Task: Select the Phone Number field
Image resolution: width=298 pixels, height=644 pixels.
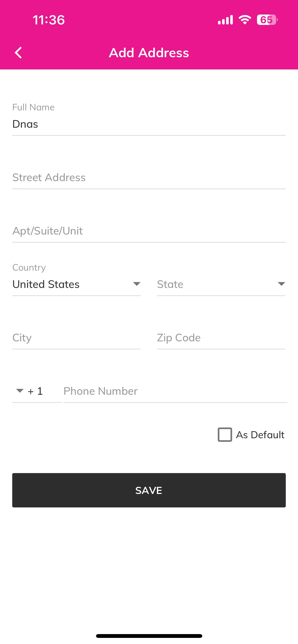Action: pyautogui.click(x=175, y=391)
